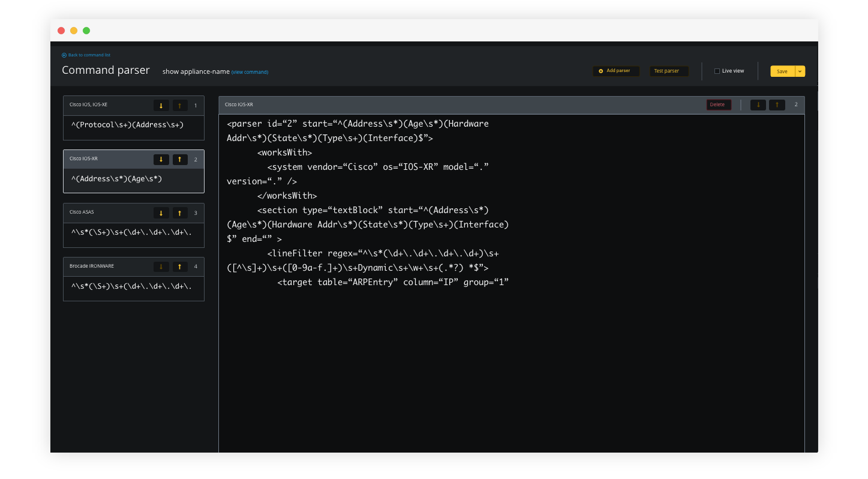
Task: Click the Test parser button
Action: coord(669,71)
